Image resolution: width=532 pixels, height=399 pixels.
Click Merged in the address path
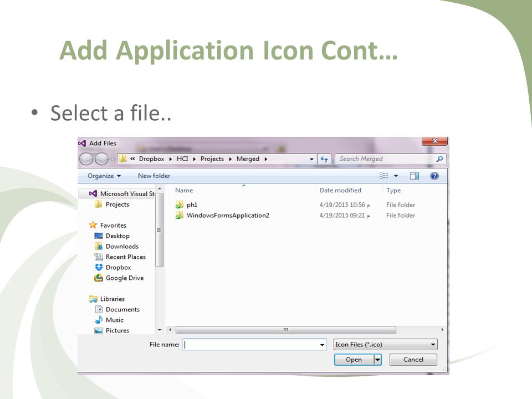tap(248, 159)
